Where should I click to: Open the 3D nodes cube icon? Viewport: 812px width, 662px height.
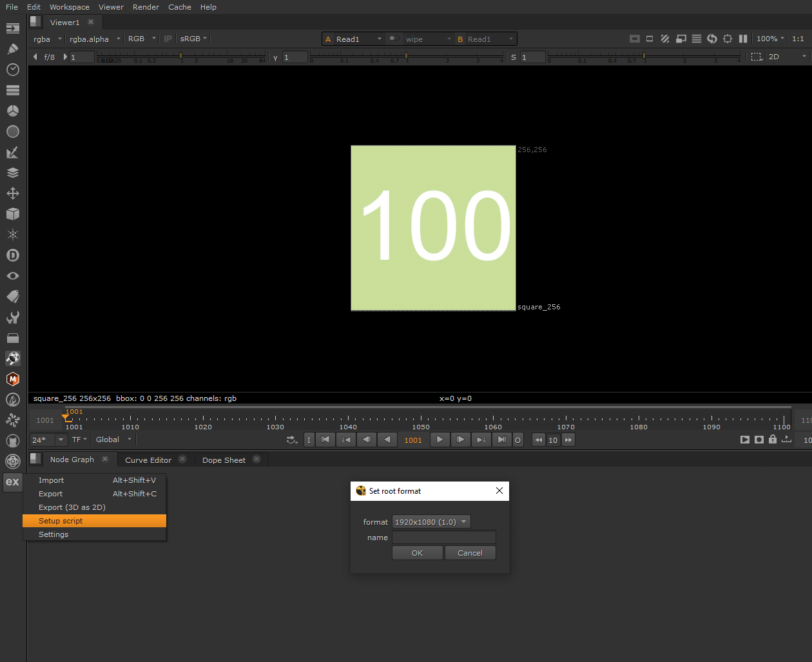13,214
